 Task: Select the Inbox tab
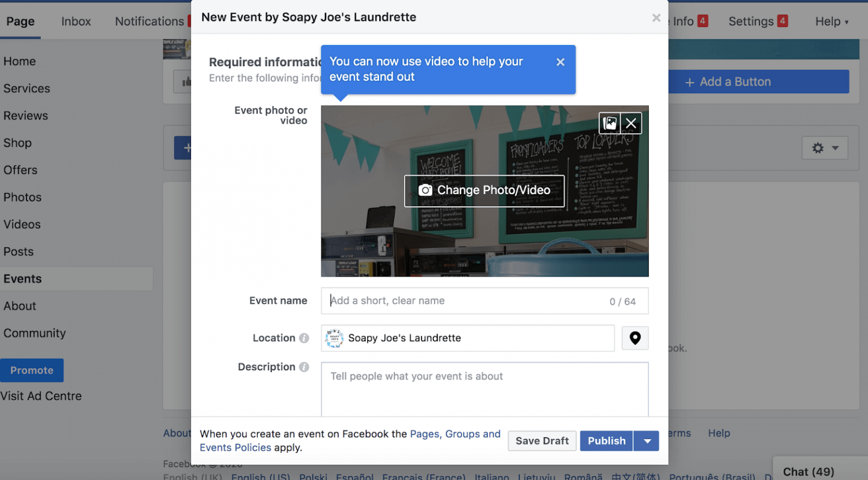point(76,21)
